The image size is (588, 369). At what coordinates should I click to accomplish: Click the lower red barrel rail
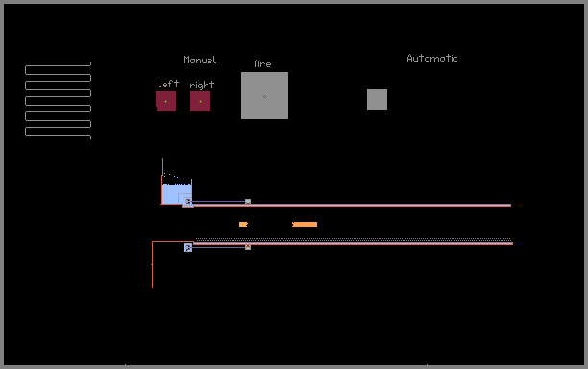[353, 244]
